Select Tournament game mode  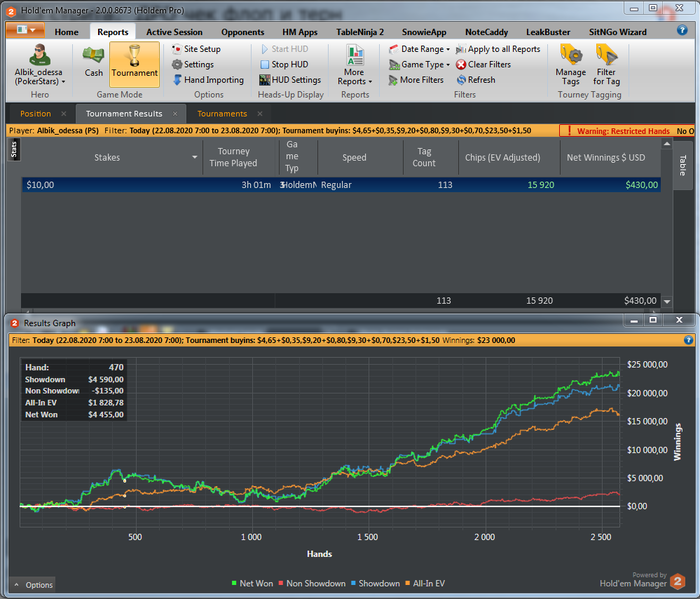click(134, 64)
